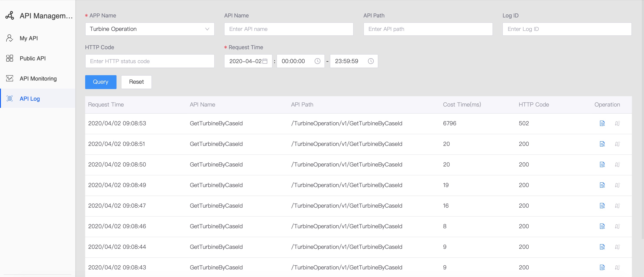View log details for the 09:08:49 request

pos(602,185)
